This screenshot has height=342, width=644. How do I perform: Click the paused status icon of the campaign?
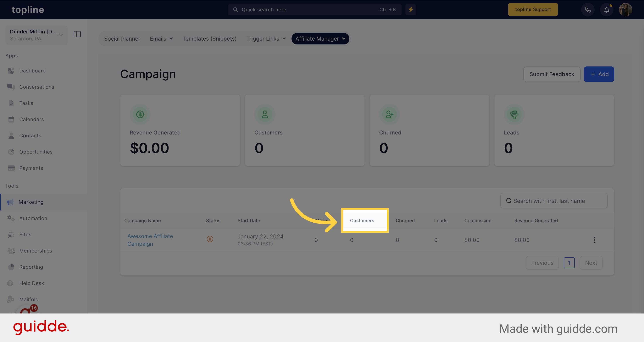[210, 239]
